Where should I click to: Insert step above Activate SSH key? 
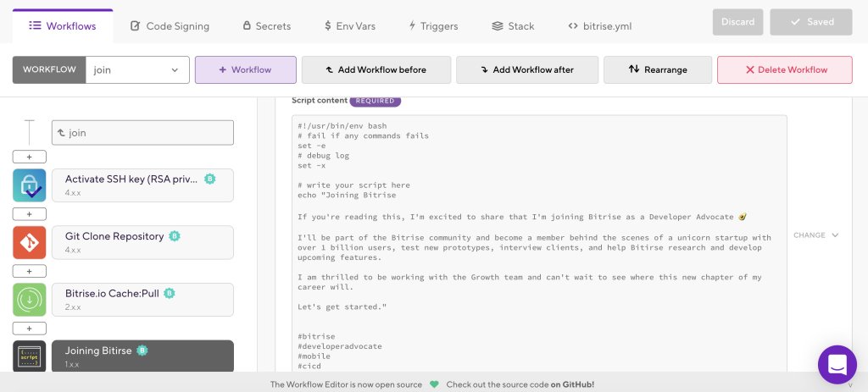[30, 157]
